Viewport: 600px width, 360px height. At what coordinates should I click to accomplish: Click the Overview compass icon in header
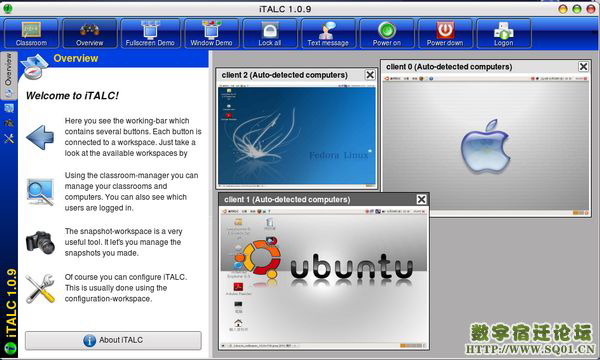(35, 67)
